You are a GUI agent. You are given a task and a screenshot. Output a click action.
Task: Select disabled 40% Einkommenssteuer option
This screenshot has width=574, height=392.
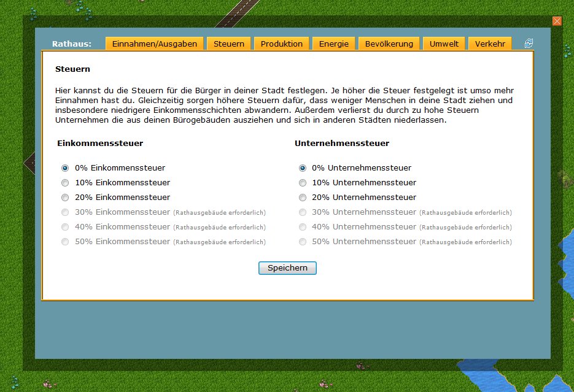pyautogui.click(x=65, y=227)
